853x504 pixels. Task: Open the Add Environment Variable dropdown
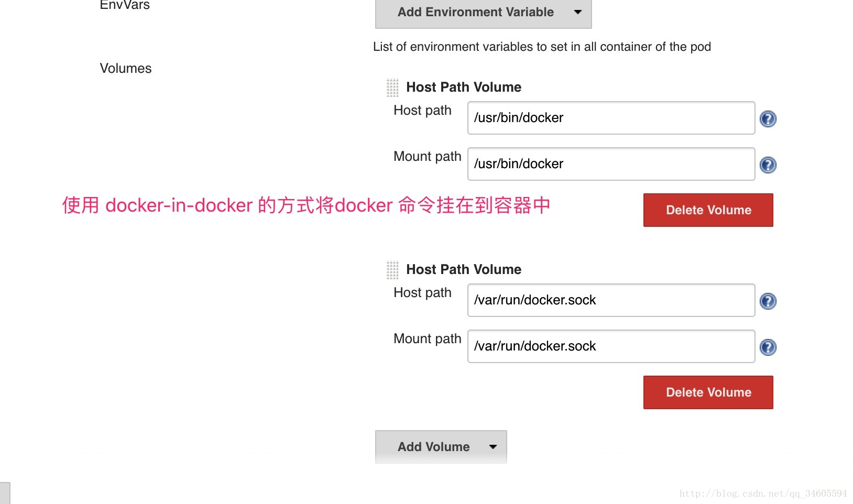tap(483, 13)
